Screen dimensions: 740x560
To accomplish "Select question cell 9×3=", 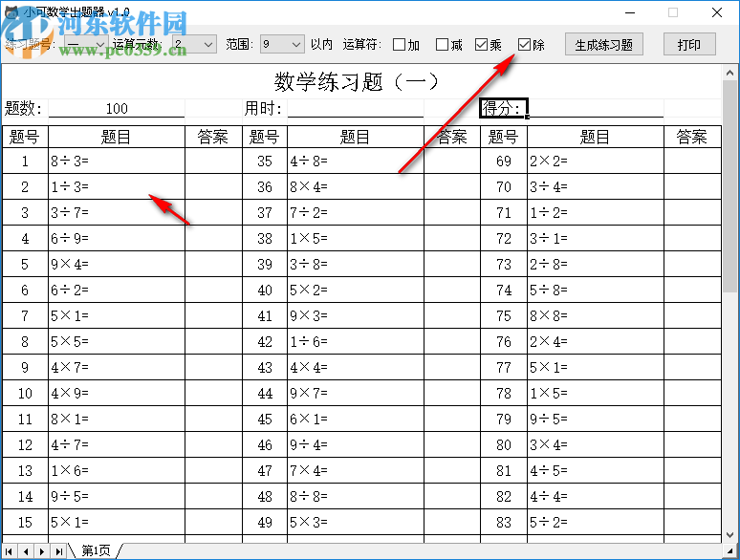I will (x=356, y=315).
